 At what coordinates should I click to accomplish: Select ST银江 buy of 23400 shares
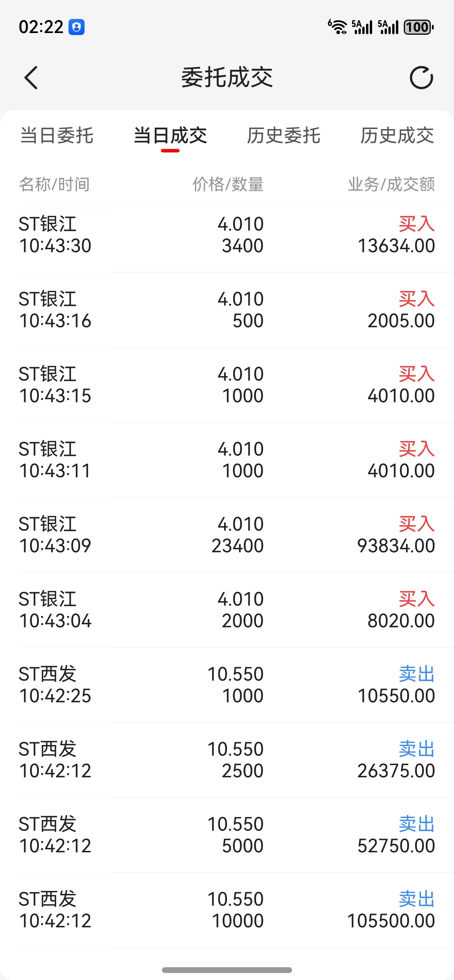(x=227, y=534)
